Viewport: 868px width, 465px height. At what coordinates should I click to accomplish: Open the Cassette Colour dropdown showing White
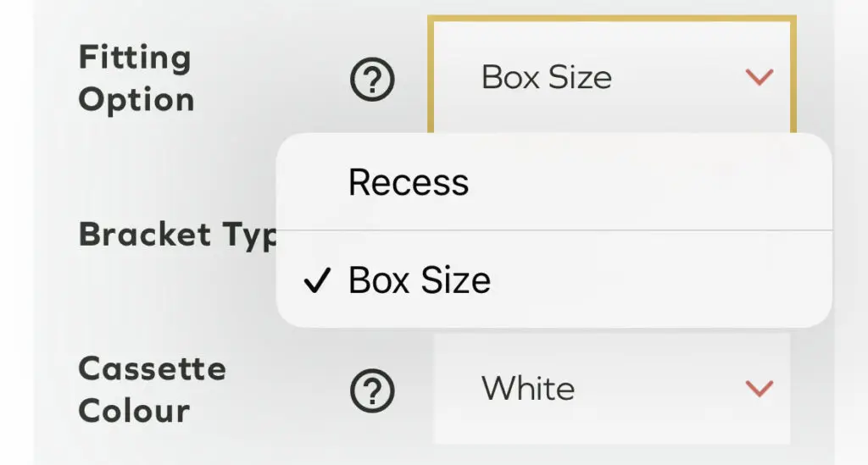611,389
